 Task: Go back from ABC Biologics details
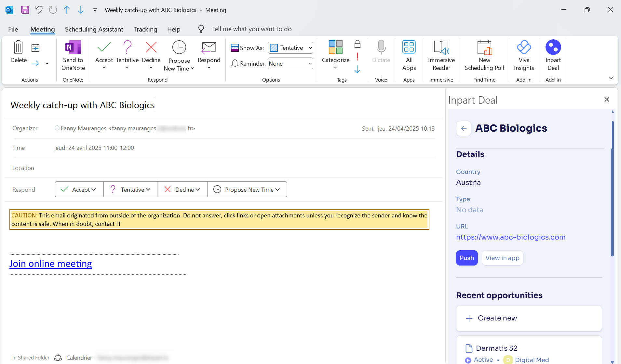click(464, 128)
